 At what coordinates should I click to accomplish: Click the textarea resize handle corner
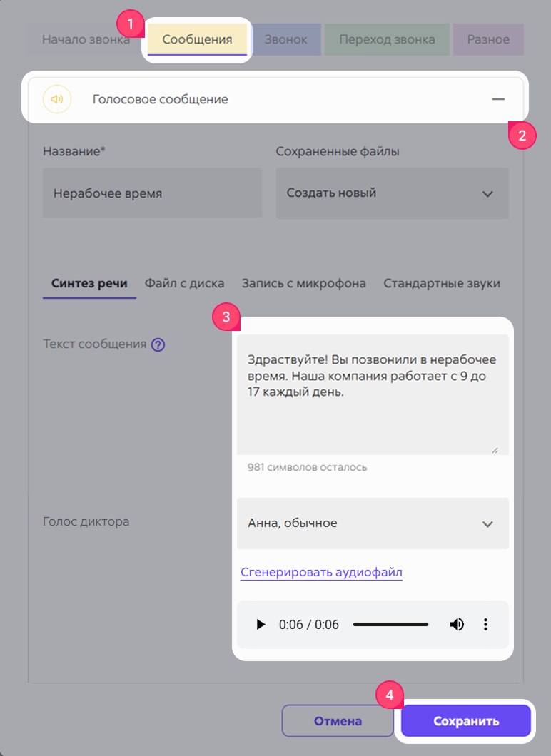495,450
